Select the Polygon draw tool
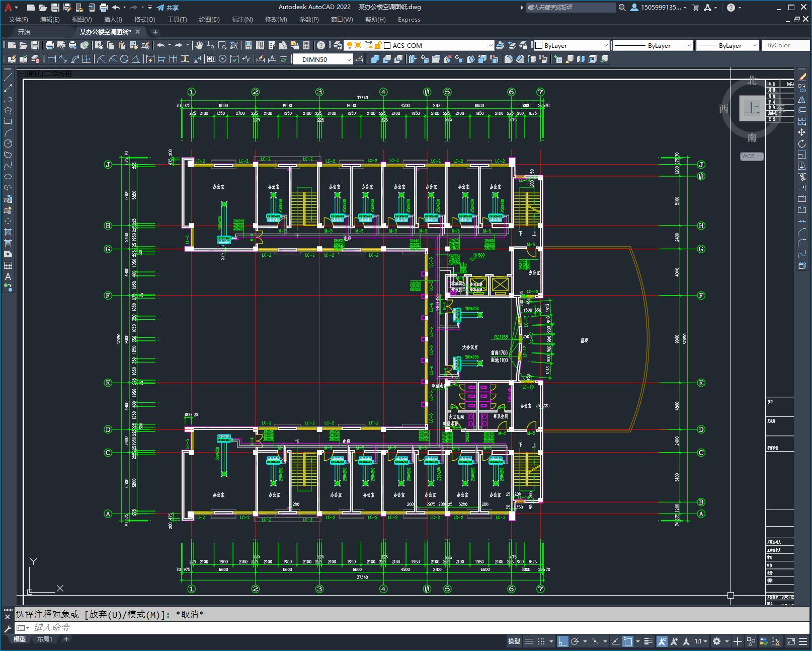The image size is (812, 651). tap(8, 110)
